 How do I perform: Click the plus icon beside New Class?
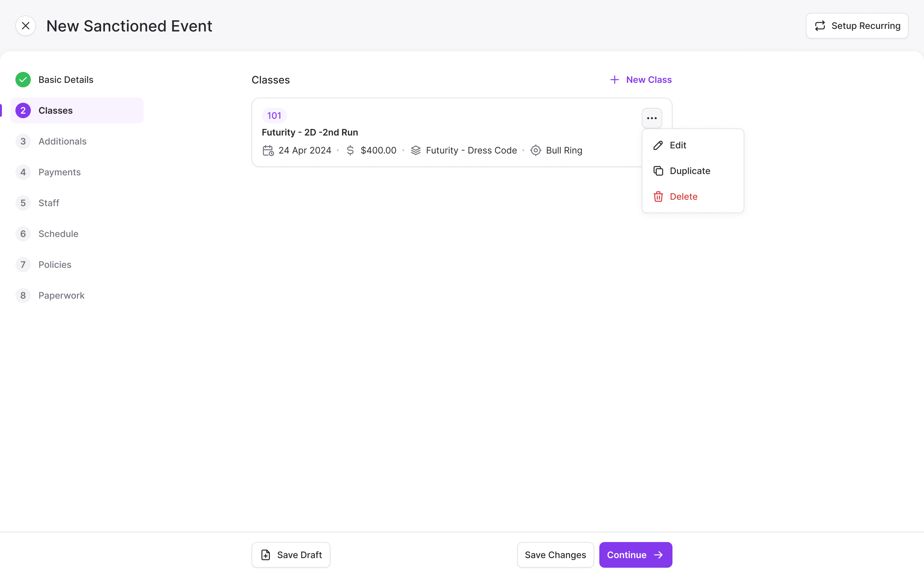(614, 80)
